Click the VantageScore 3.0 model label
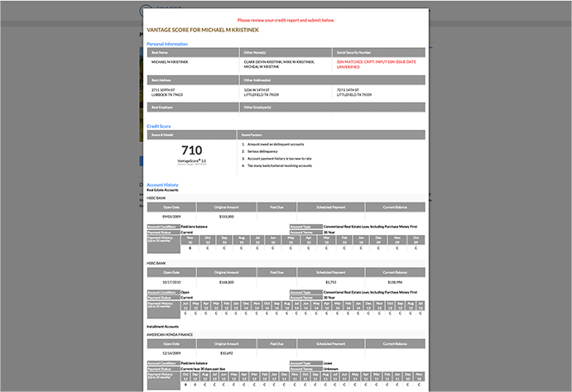This screenshot has height=392, width=572. [191, 160]
